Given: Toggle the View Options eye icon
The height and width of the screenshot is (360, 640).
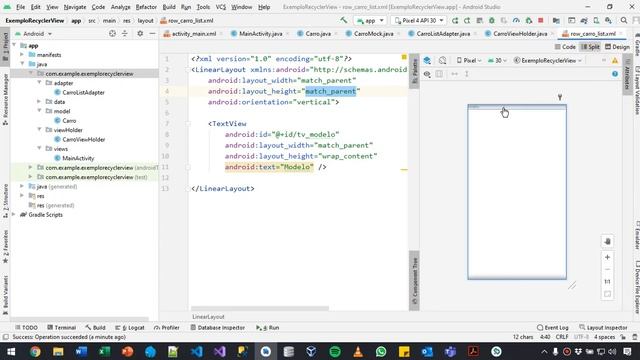Looking at the screenshot, I should click(427, 74).
